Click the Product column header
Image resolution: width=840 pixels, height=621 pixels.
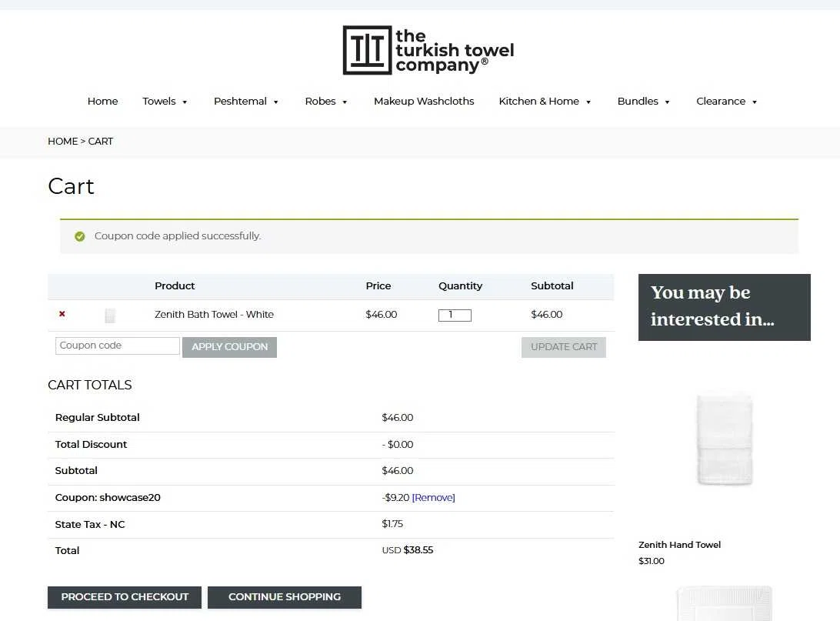tap(175, 286)
